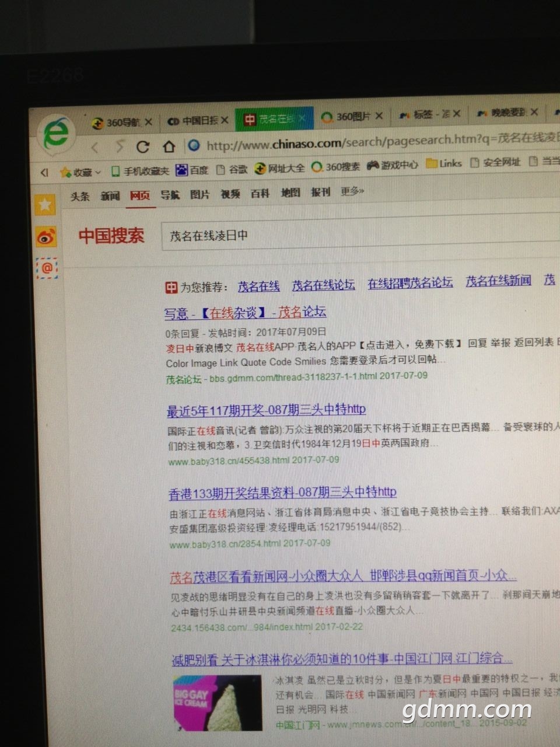Select the 地图 search category
560x747 pixels.
[290, 193]
